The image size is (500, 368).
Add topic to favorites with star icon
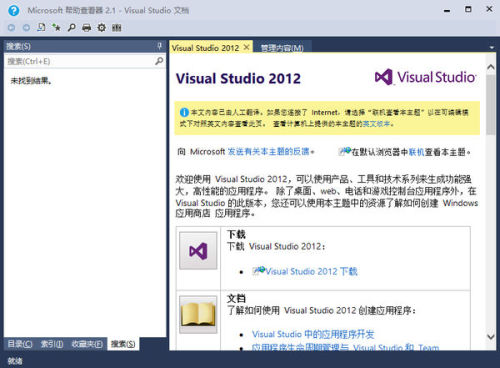click(x=56, y=27)
